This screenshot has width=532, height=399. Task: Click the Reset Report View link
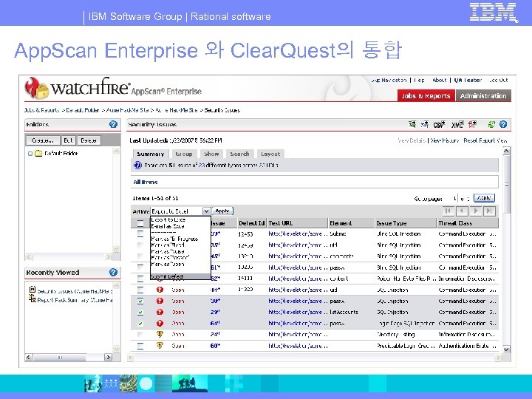coord(485,140)
